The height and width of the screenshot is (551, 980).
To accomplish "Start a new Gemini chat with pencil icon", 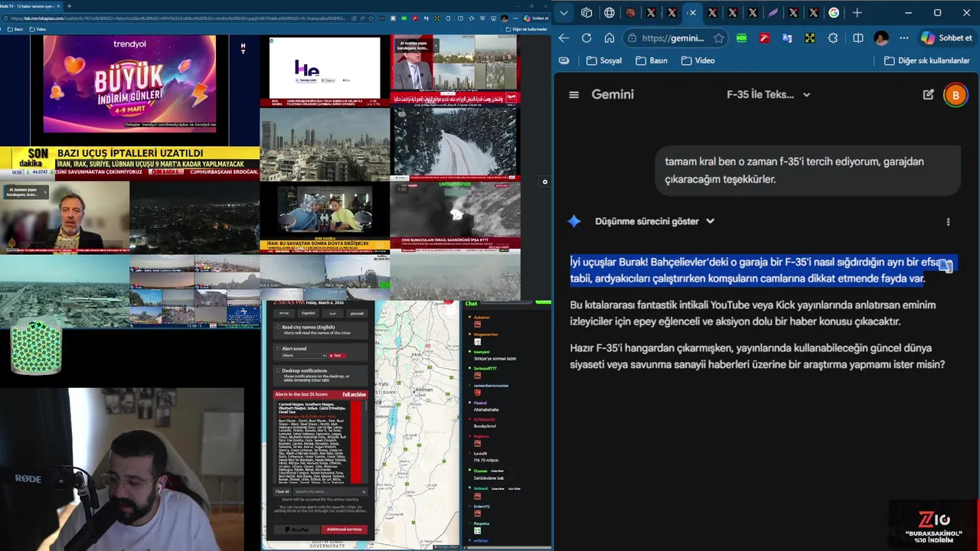I will [928, 94].
